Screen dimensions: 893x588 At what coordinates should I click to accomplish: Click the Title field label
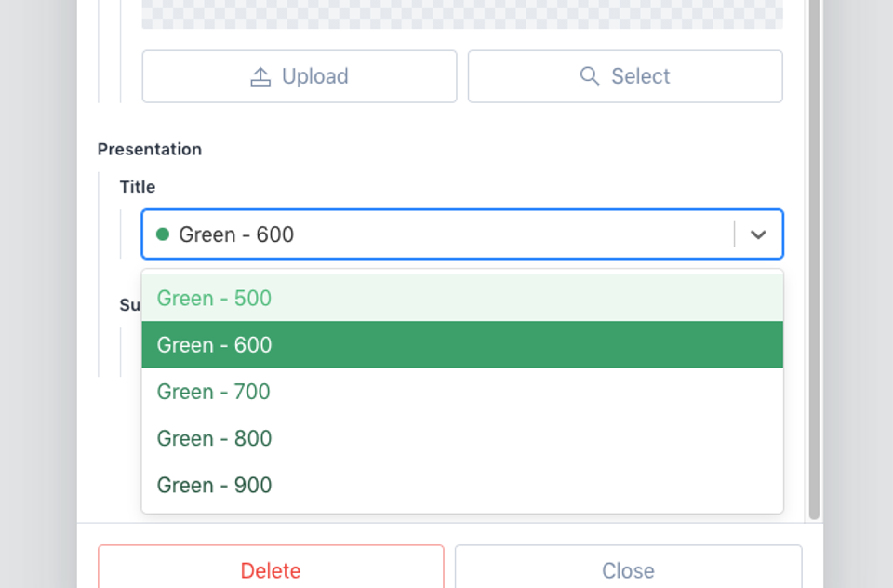coord(138,187)
